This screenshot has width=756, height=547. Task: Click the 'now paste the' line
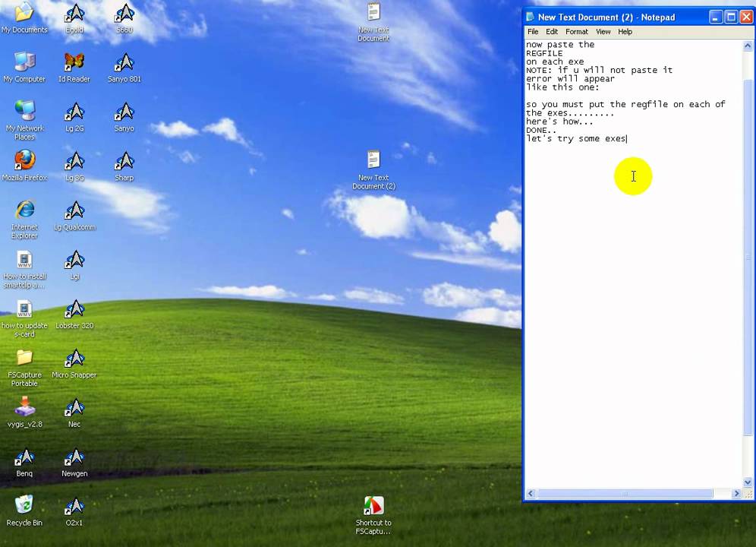click(x=560, y=44)
